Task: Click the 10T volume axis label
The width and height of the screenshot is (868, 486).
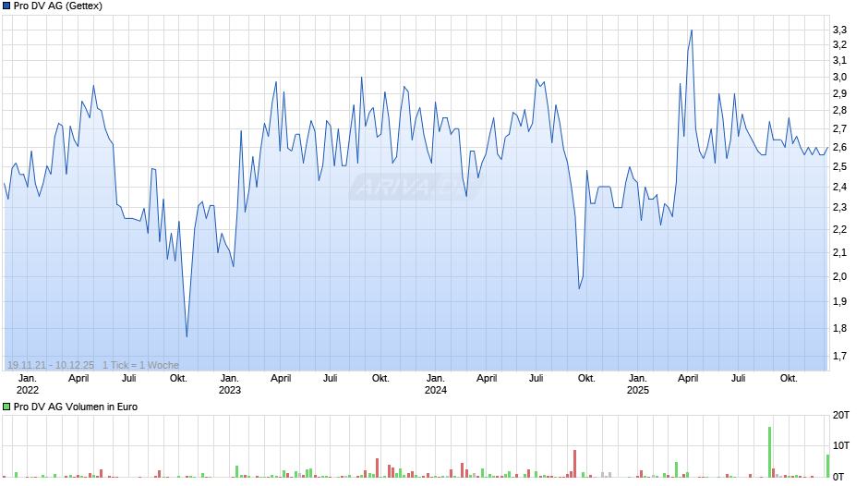Action: click(x=841, y=445)
